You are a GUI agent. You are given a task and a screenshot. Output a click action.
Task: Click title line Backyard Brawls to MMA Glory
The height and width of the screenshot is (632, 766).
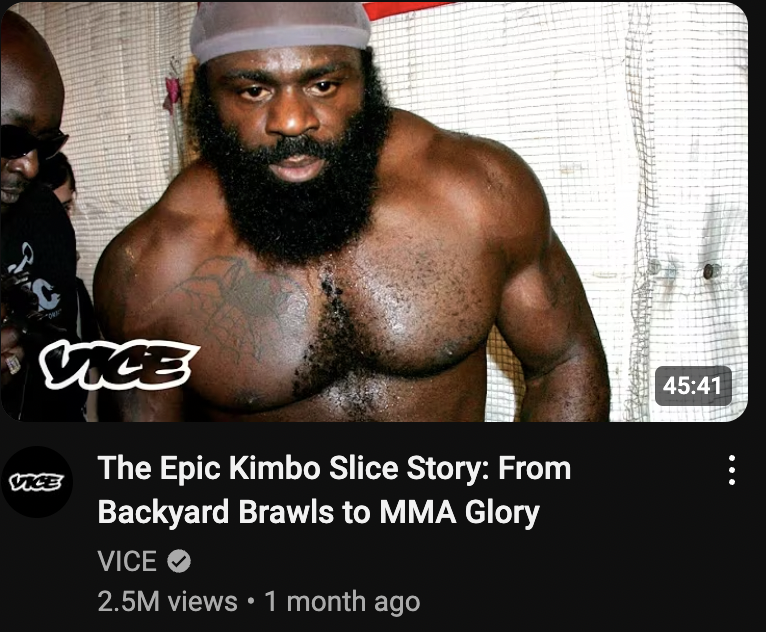click(319, 512)
